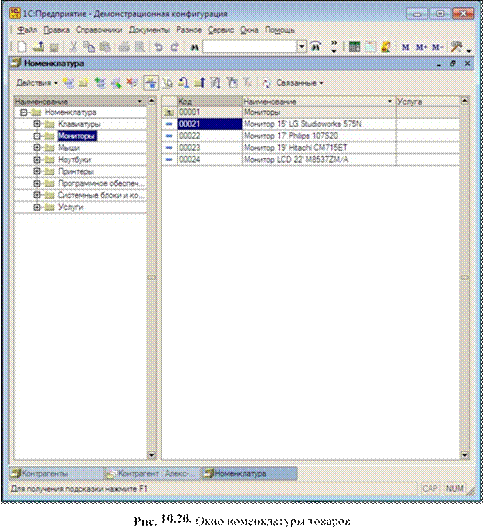Toggle the hierarchical view icon in Номенклатура toolbar

tap(151, 83)
